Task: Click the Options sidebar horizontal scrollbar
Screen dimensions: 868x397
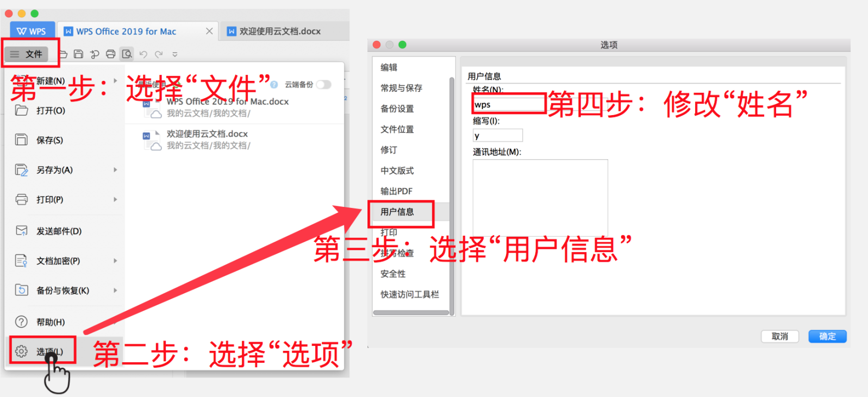Action: coord(411,313)
